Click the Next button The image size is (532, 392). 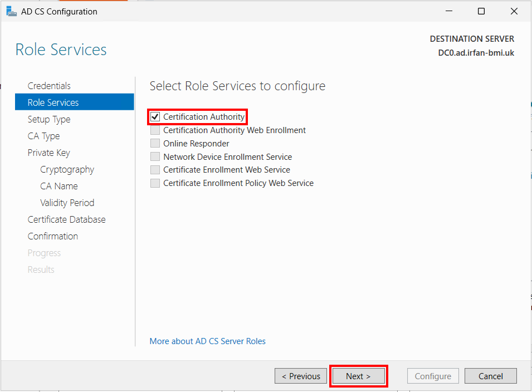359,376
